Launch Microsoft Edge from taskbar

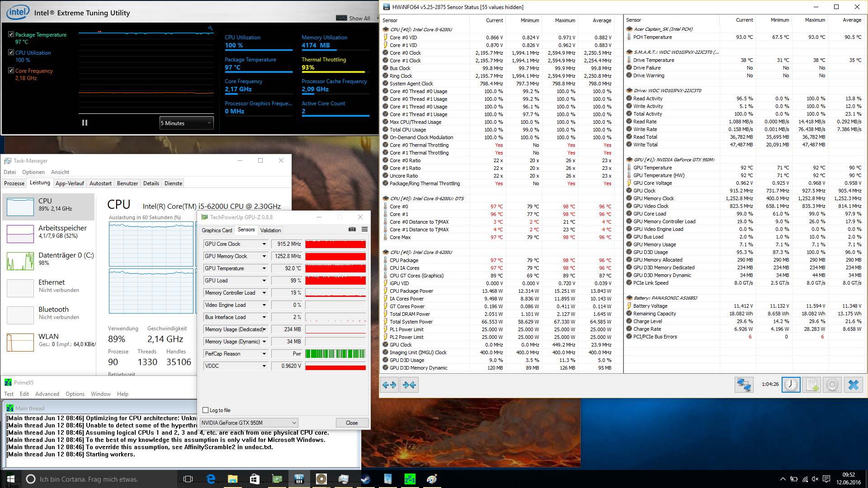[211, 479]
